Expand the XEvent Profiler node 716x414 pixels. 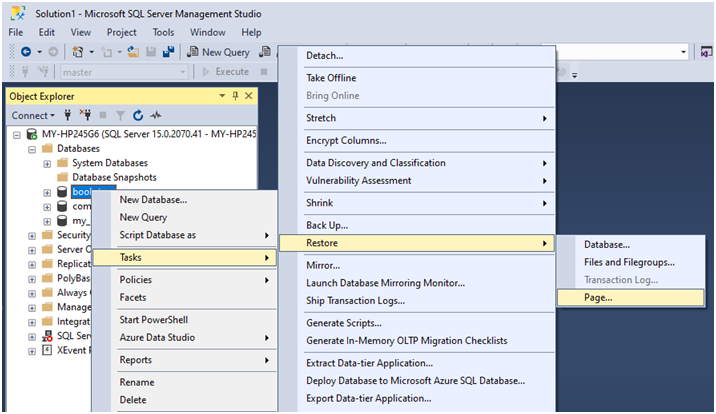32,351
